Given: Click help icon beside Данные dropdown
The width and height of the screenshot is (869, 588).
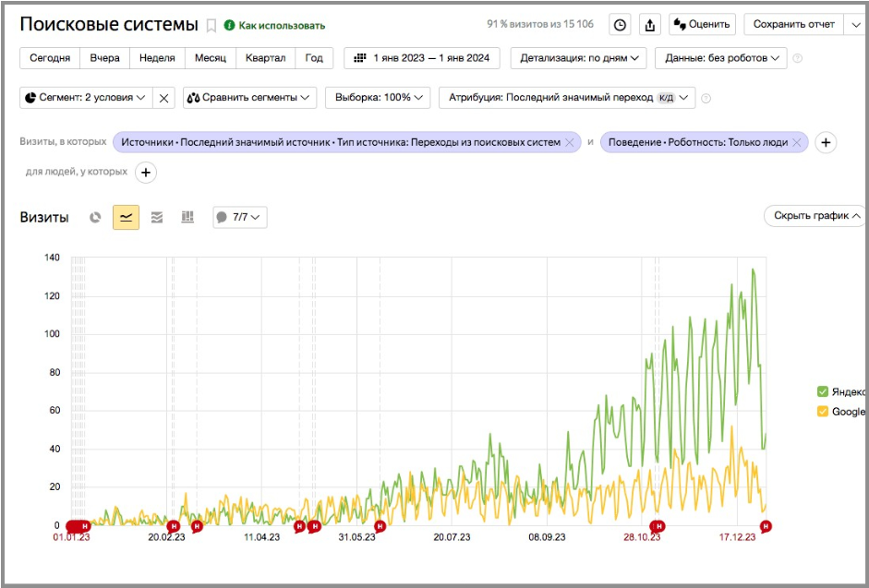Looking at the screenshot, I should 798,58.
